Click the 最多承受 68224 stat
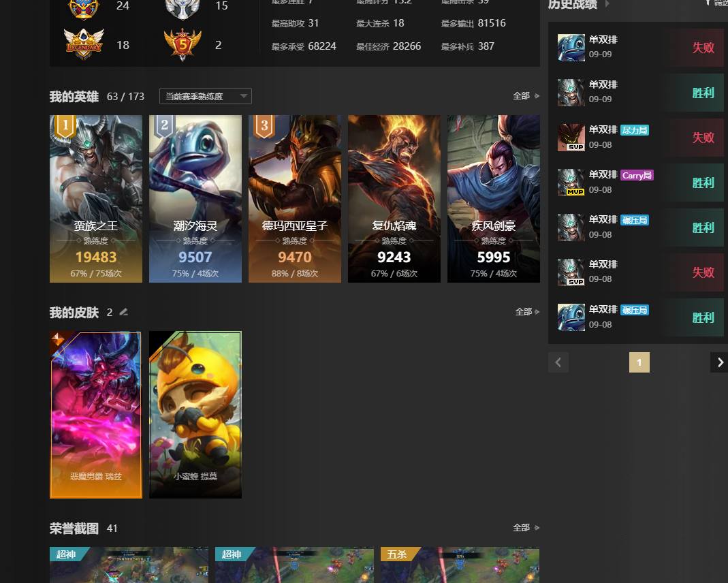728x583 pixels. [304, 46]
